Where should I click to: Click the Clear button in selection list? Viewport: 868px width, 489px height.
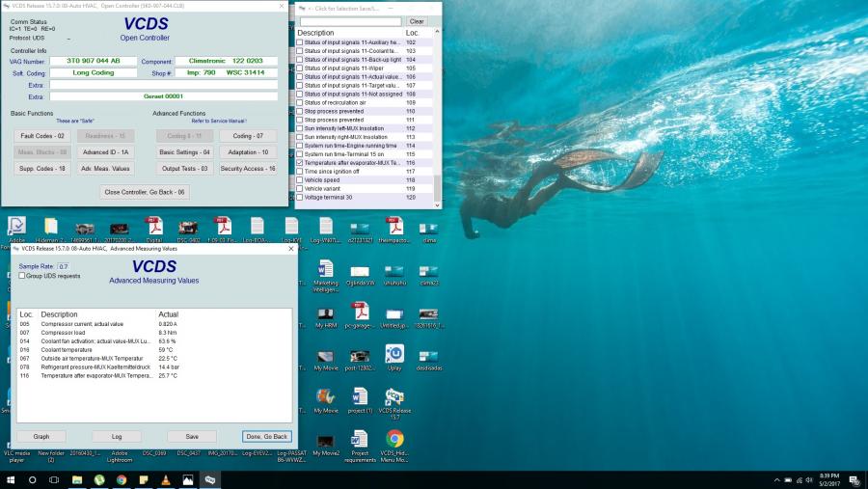click(x=416, y=21)
